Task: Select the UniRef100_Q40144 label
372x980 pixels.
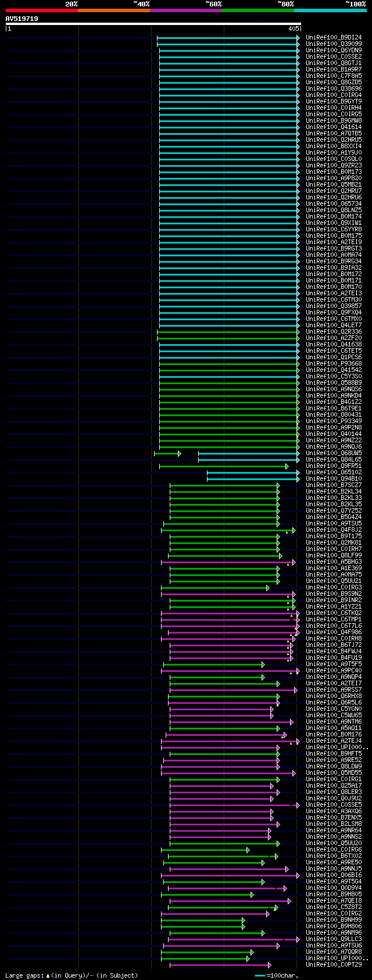Action: (x=334, y=434)
